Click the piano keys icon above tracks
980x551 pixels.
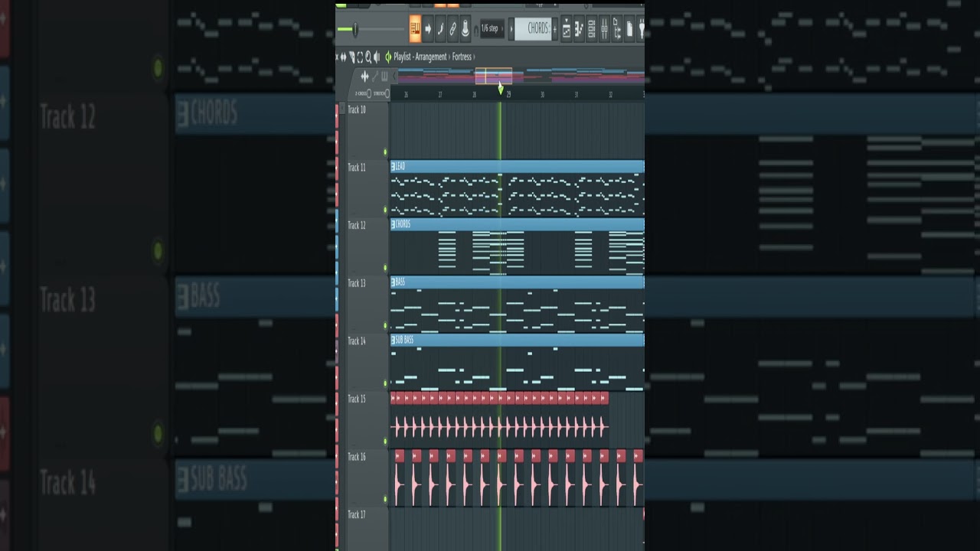[x=384, y=77]
